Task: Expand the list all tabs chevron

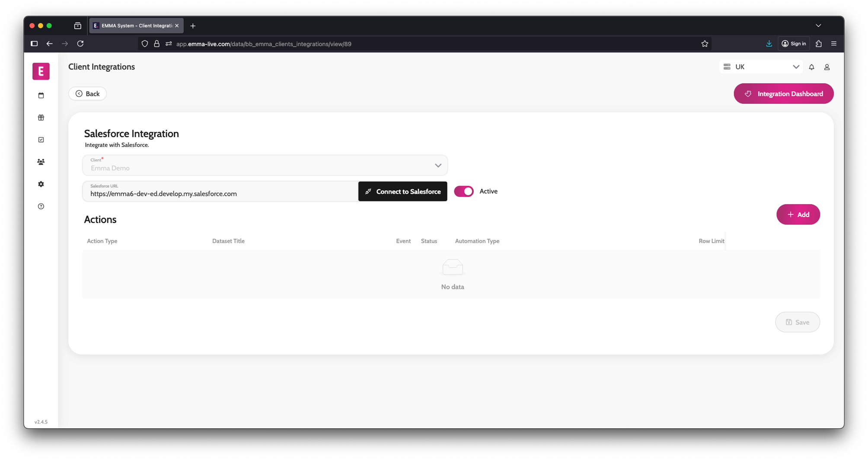Action: pyautogui.click(x=818, y=26)
